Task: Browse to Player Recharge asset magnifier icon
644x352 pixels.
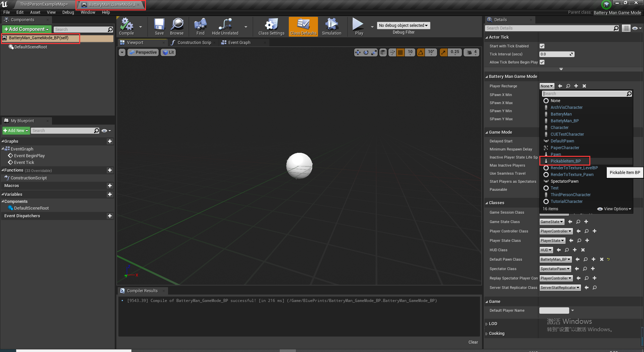Action: point(568,86)
